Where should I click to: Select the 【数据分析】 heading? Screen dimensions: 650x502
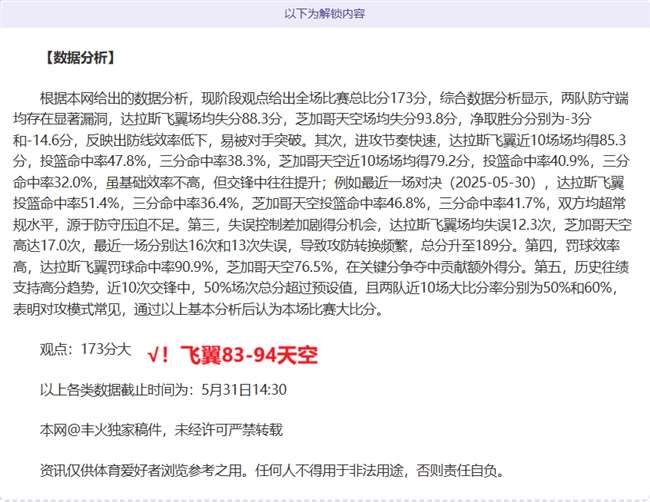(x=80, y=58)
